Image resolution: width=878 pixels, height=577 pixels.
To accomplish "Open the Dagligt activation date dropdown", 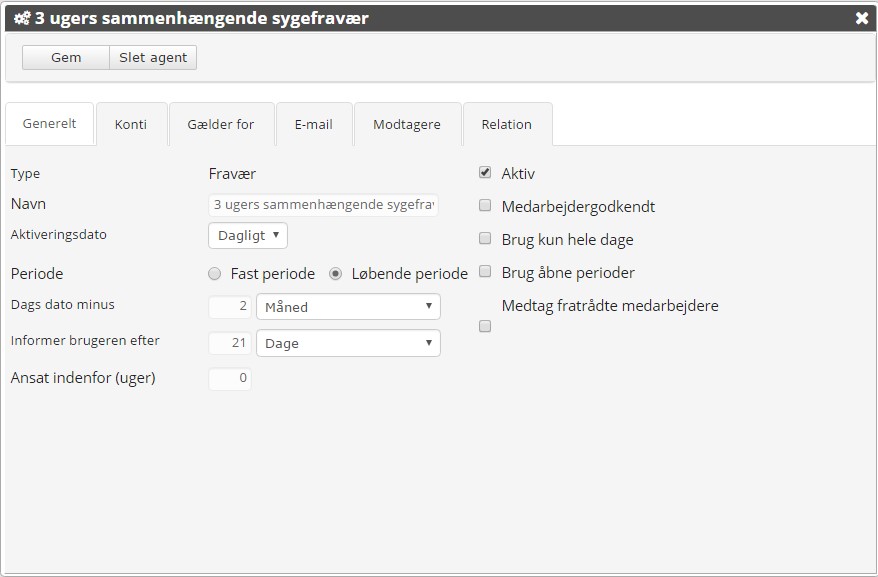I will [247, 235].
